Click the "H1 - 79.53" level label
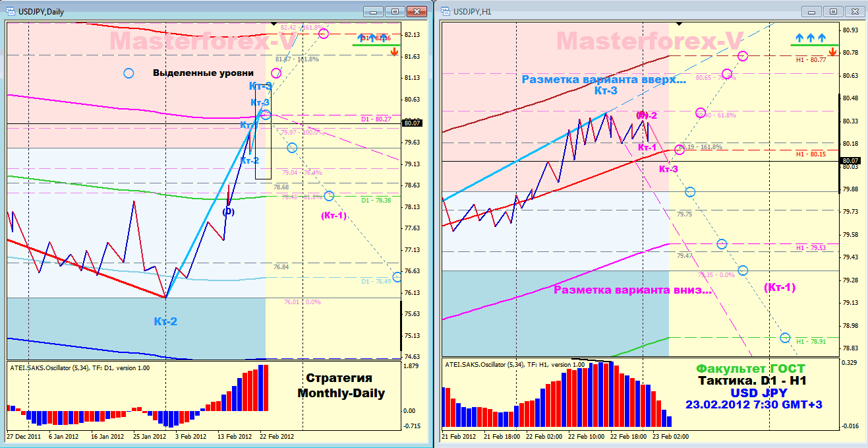 pyautogui.click(x=811, y=248)
